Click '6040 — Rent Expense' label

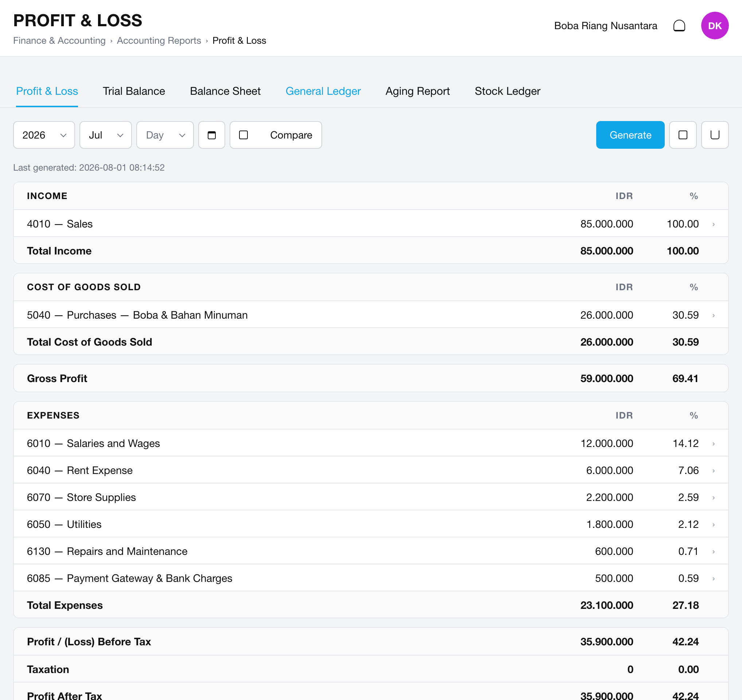(x=79, y=470)
